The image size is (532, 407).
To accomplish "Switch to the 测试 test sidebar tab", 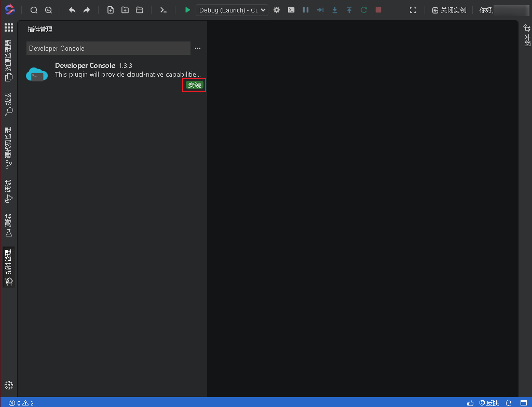I will 8,226.
